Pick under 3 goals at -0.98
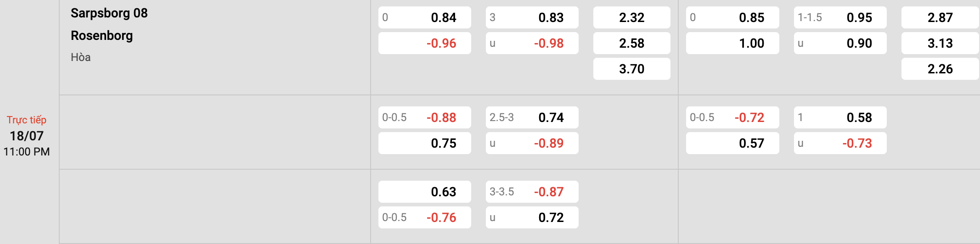980x244 pixels. coord(532,43)
